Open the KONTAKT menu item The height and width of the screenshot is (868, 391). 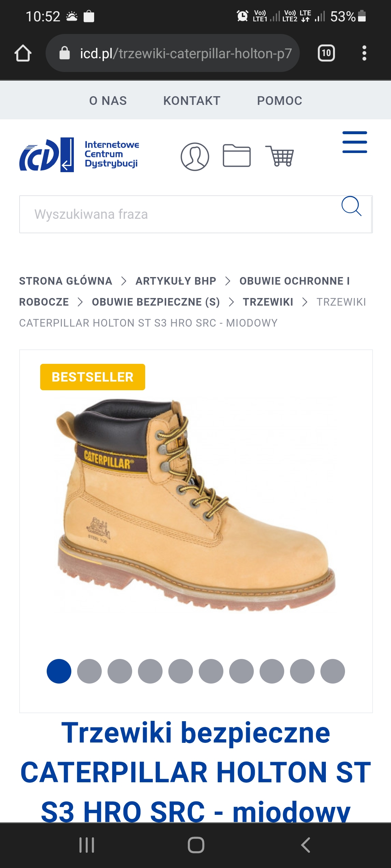click(x=192, y=101)
